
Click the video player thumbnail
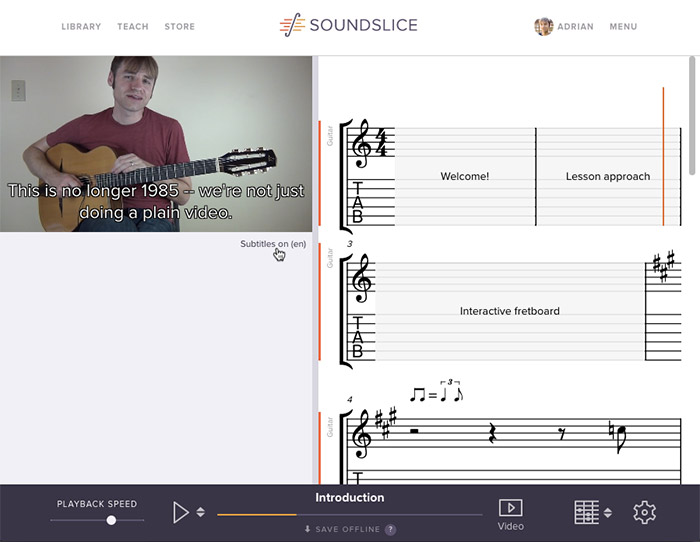156,144
